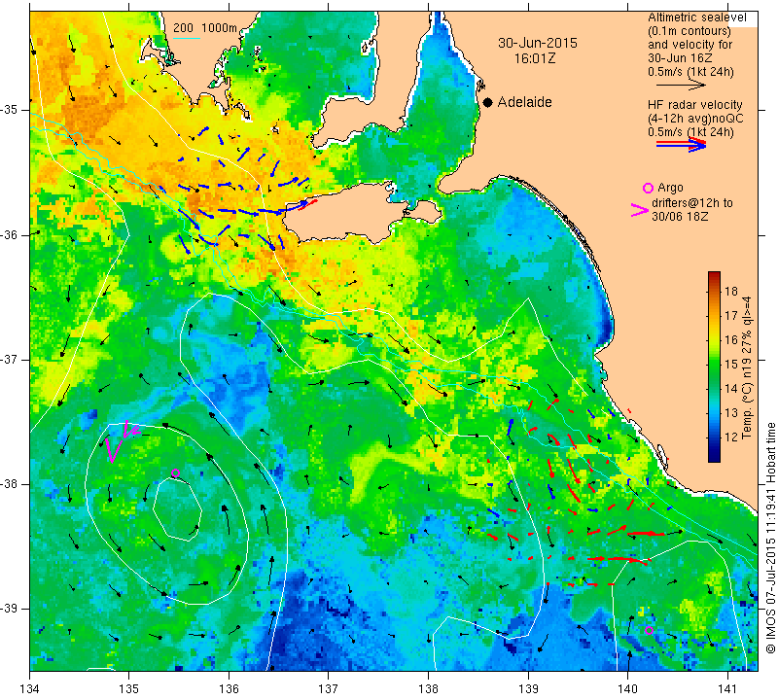The height and width of the screenshot is (700, 778).
Task: Click the time text 16:01Z
Action: coord(535,58)
